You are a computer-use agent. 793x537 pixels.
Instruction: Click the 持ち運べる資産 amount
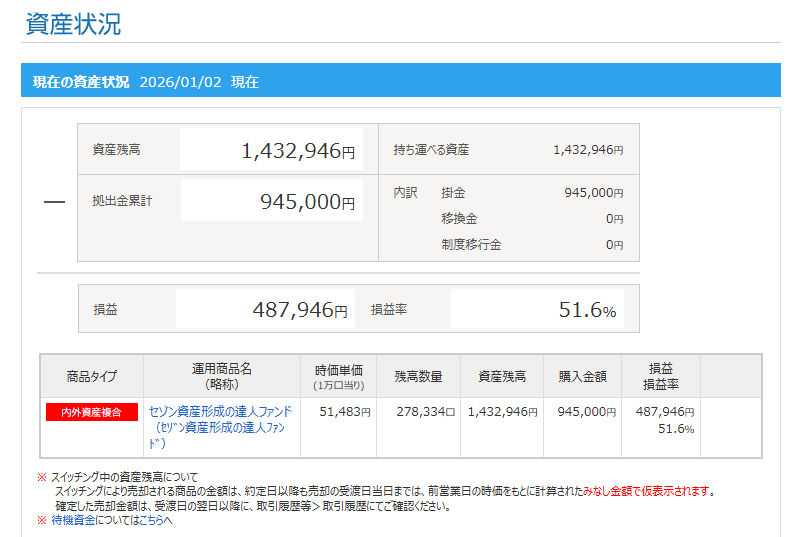[x=587, y=150]
